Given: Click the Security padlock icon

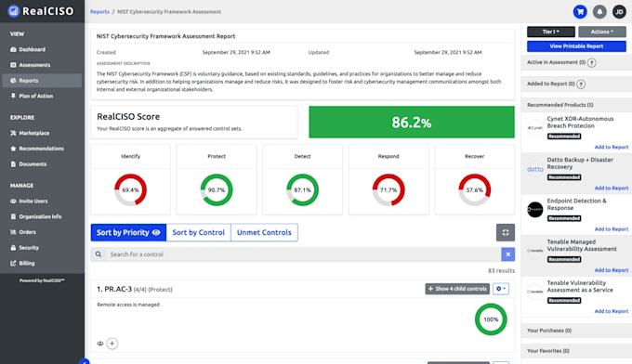Looking at the screenshot, I should point(13,248).
